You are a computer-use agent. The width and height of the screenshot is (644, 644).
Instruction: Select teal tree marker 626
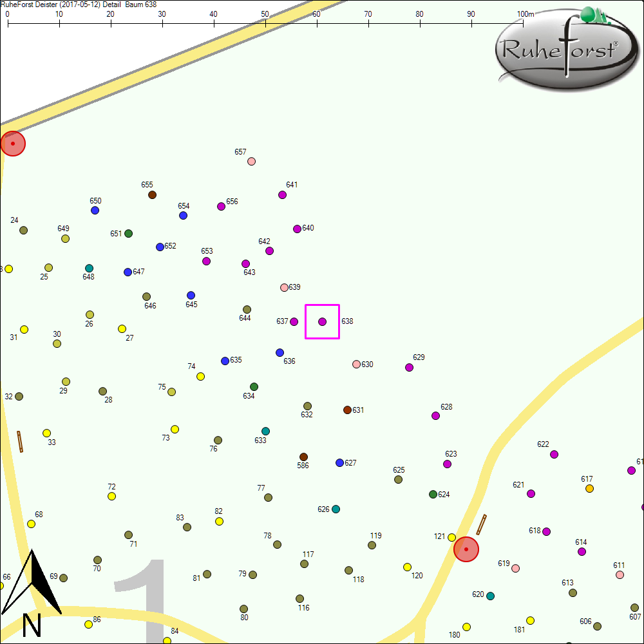336,509
